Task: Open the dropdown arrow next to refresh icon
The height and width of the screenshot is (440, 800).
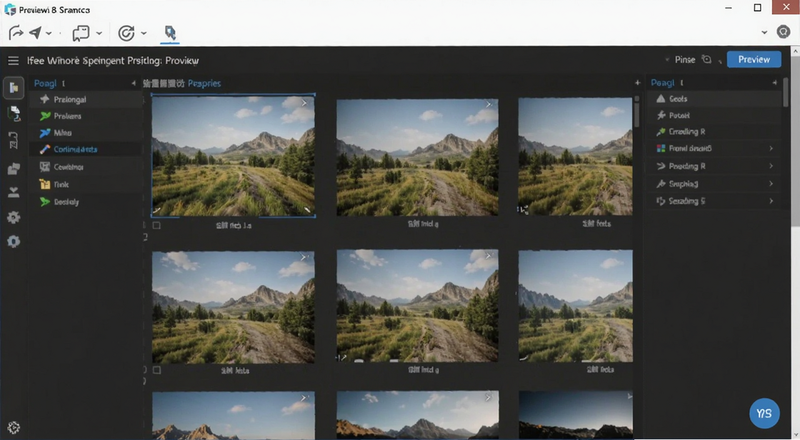Action: [x=144, y=33]
